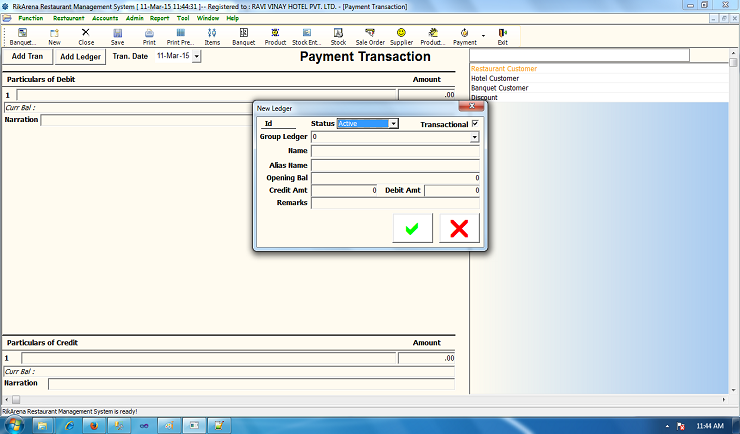
Task: Cancel new ledger with red X
Action: tap(459, 228)
